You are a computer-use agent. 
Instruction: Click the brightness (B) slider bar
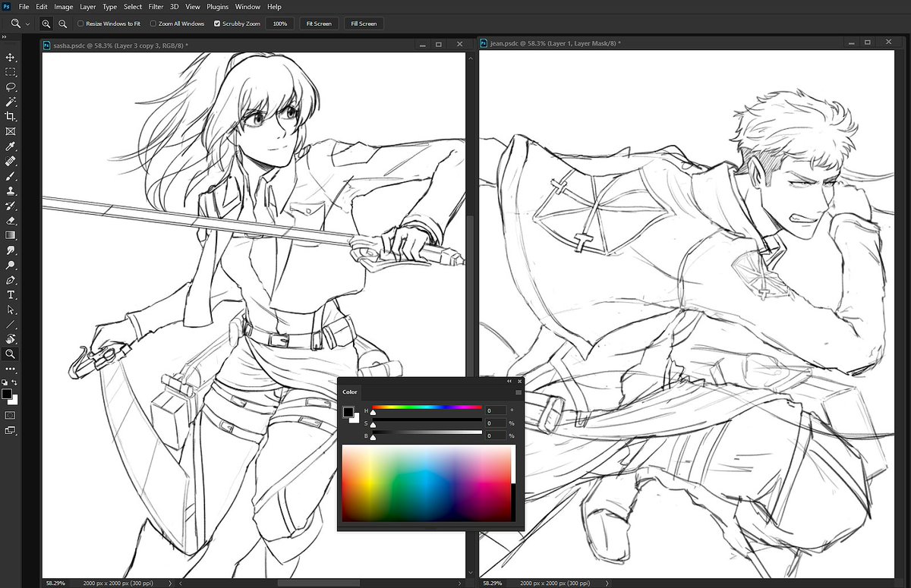click(427, 433)
